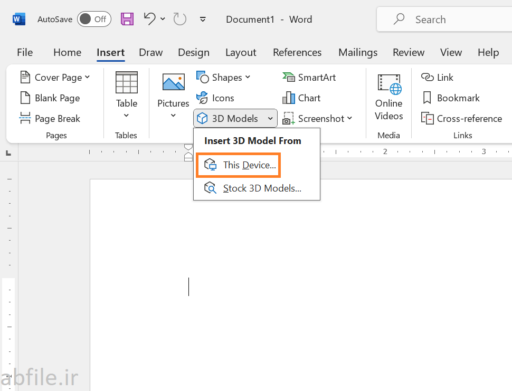
Task: Click the Shapes icon
Action: (202, 77)
